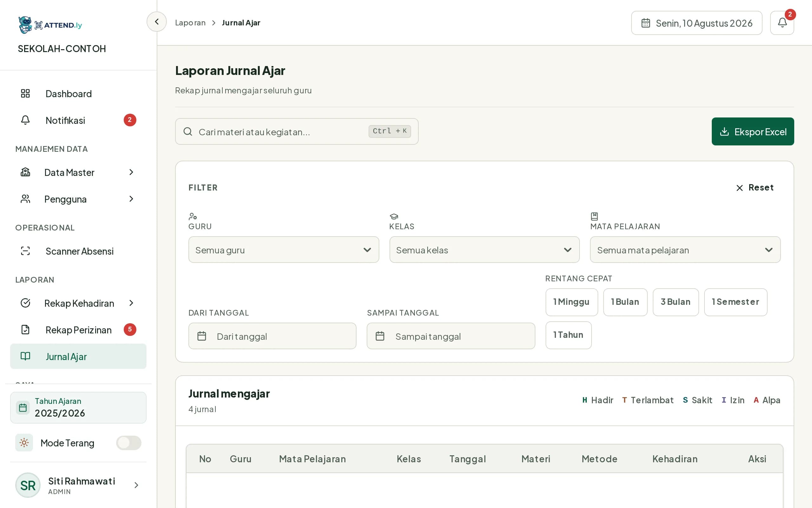This screenshot has width=812, height=508.
Task: Open the Semua mata pelajaran dropdown
Action: point(685,250)
